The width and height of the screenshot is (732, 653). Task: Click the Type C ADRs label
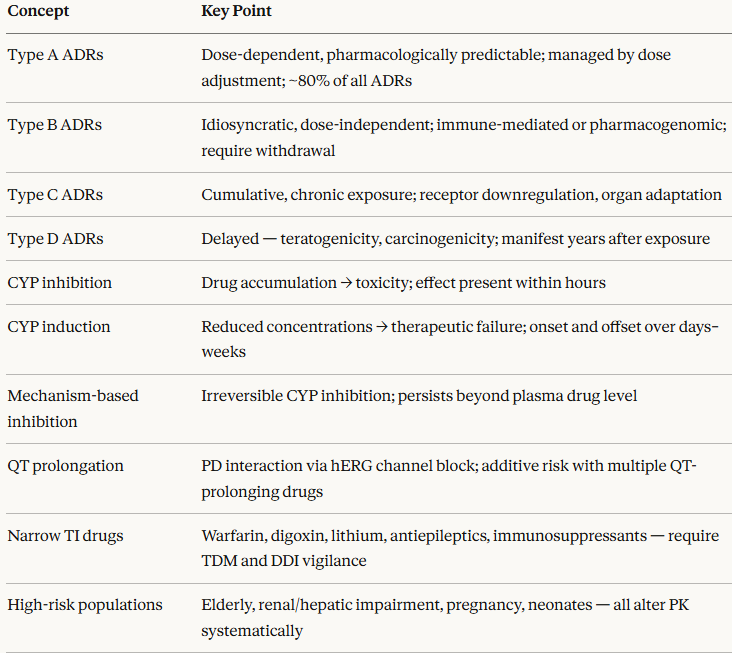(54, 195)
